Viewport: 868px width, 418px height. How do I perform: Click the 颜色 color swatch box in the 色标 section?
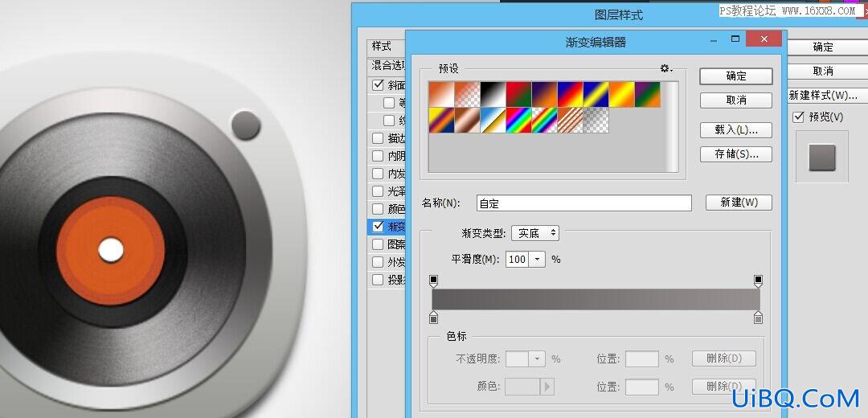point(522,387)
